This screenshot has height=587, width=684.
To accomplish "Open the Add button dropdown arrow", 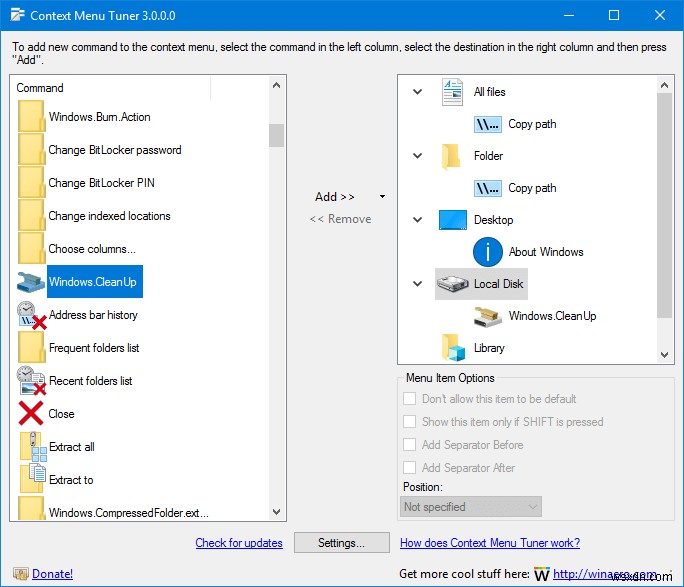I will (x=382, y=197).
